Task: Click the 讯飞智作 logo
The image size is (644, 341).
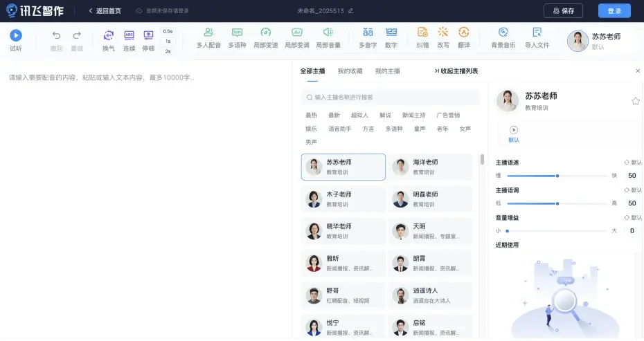Action: (35, 10)
